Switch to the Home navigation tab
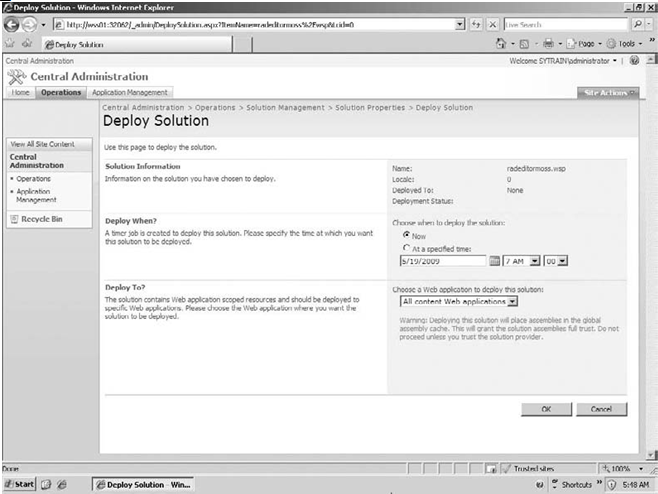Screen dimensions: 658x494 (20, 92)
